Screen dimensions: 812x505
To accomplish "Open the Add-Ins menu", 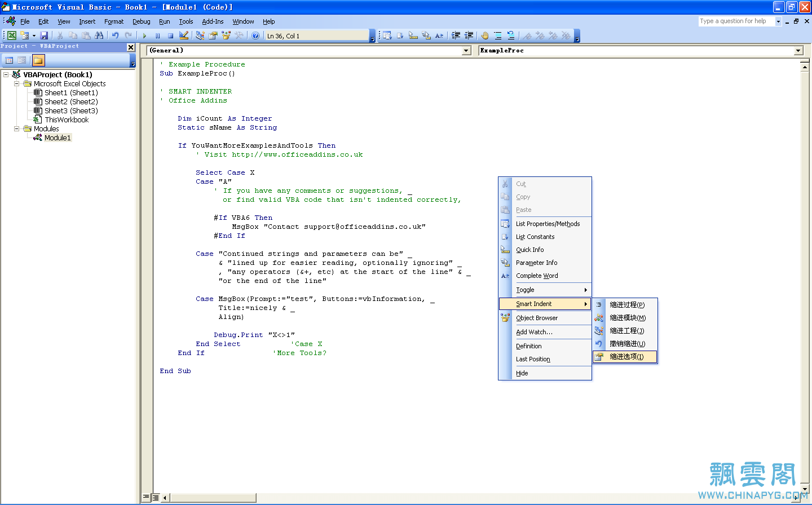I will [213, 21].
